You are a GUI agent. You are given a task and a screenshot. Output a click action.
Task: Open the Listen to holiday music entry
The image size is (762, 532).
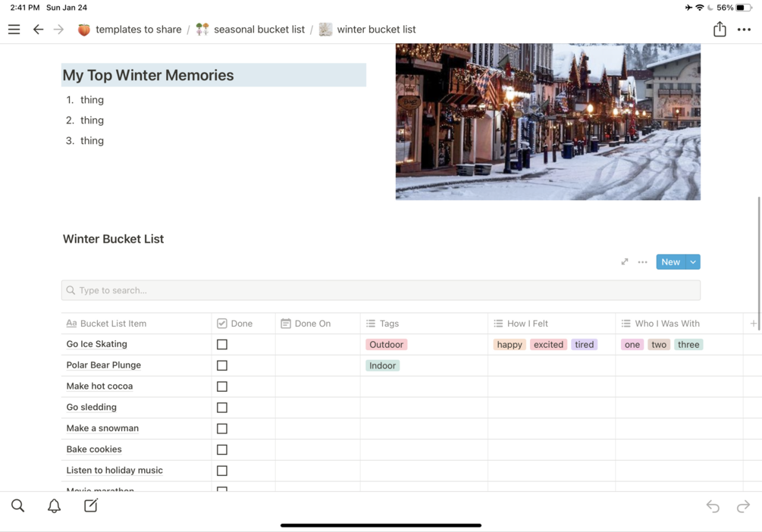(114, 471)
